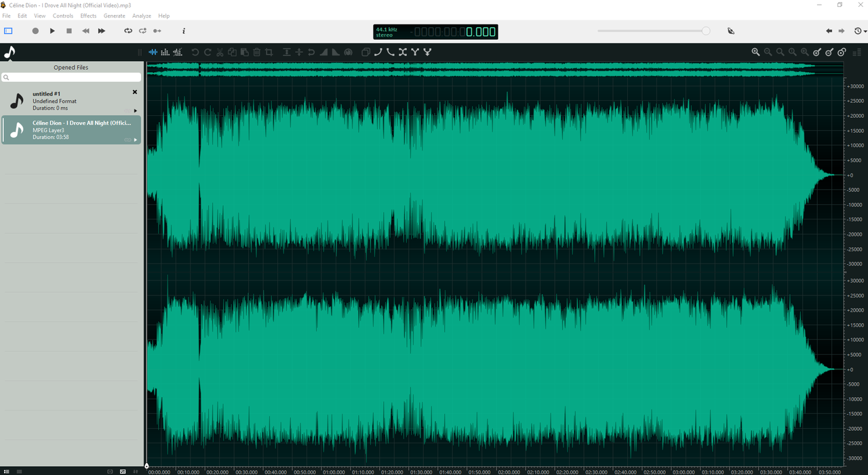Click the Undo icon
The image size is (868, 475).
click(195, 52)
